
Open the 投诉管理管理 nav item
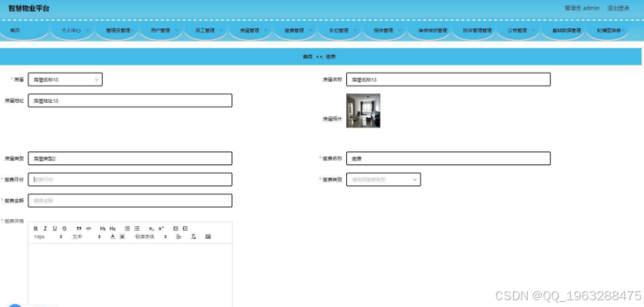tap(477, 30)
